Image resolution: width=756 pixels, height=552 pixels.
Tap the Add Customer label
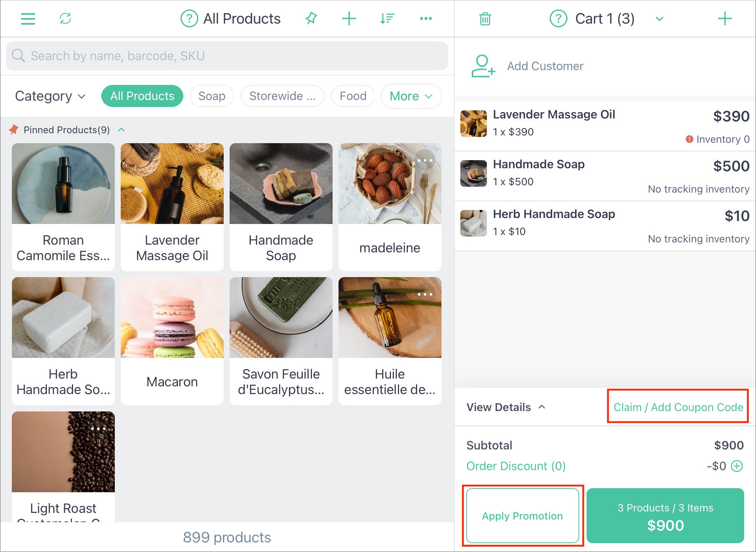(545, 66)
